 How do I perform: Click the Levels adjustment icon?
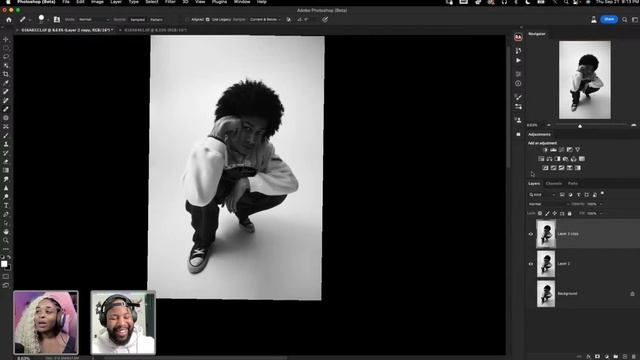tap(553, 150)
